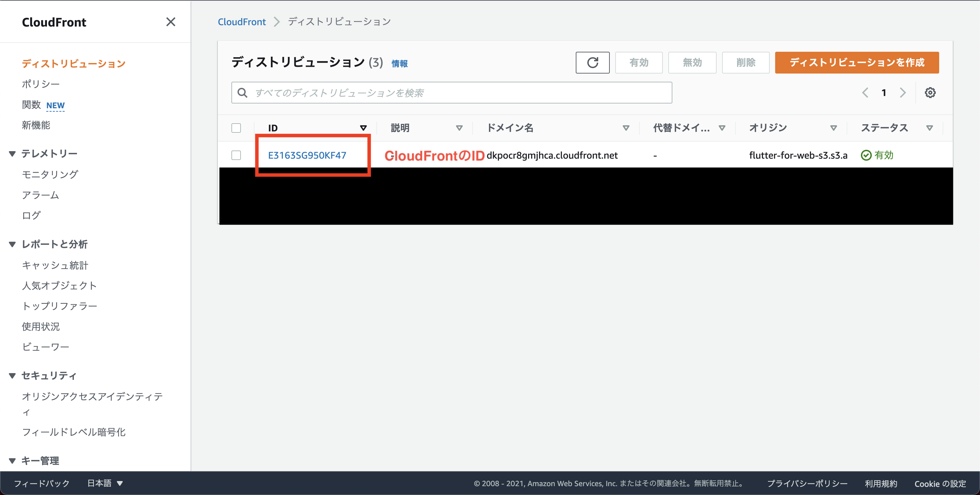Click the 無効 button
Screen dimensions: 980x495
pyautogui.click(x=692, y=62)
